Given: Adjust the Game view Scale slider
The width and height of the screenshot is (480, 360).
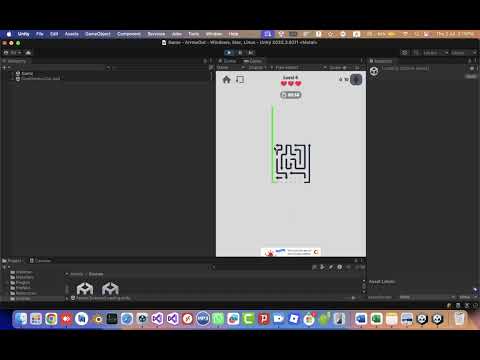Looking at the screenshot, I should (x=345, y=68).
